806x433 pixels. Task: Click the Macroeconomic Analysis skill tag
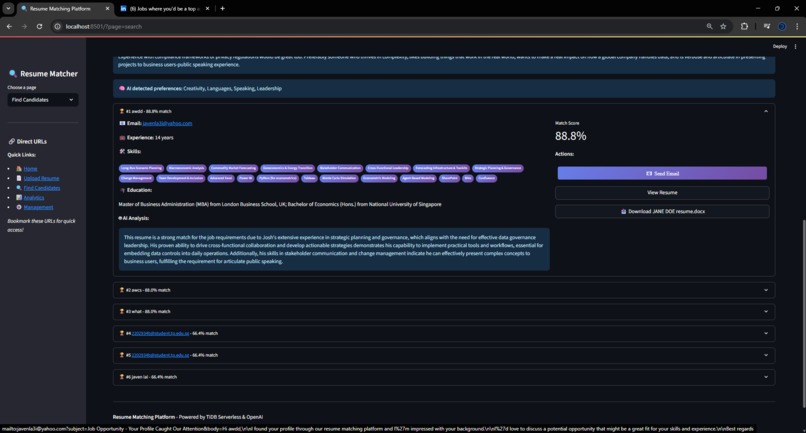click(187, 168)
